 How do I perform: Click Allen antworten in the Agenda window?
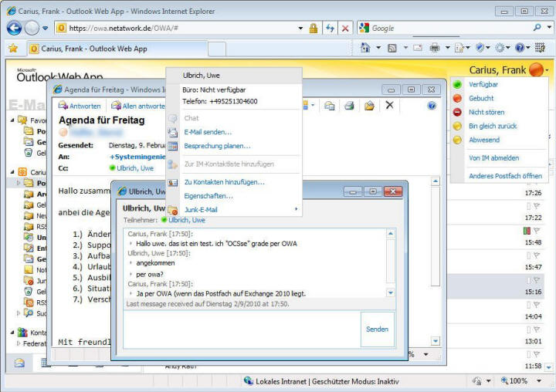(138, 106)
